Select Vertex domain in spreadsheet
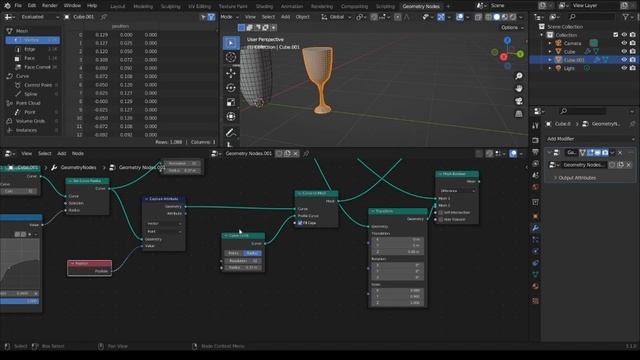 tap(33, 40)
